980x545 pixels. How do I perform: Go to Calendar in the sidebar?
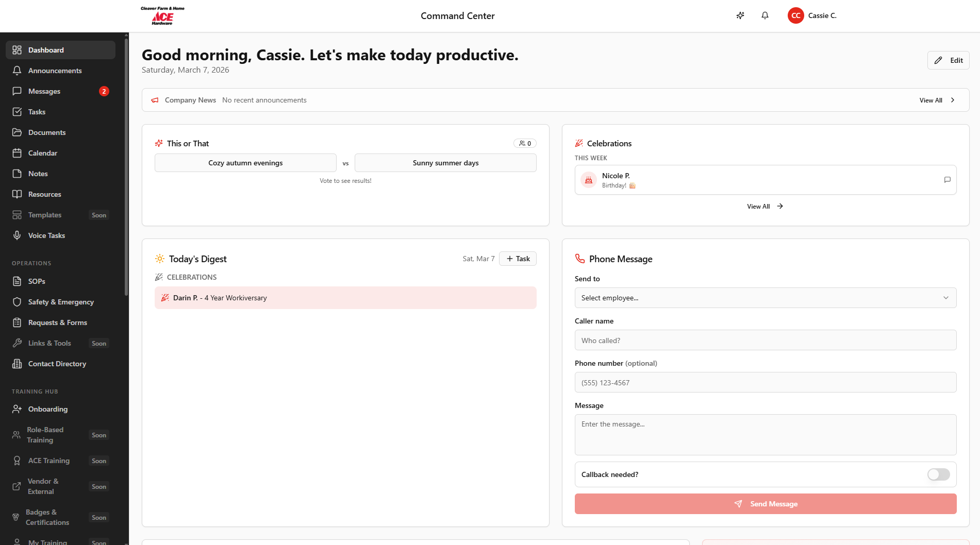tap(61, 153)
